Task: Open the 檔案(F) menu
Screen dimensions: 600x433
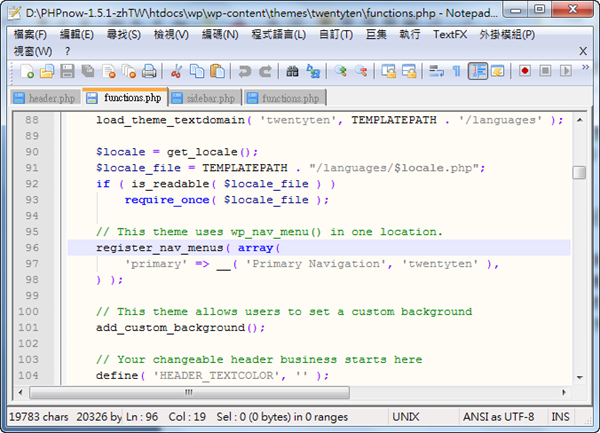Action: [30, 34]
